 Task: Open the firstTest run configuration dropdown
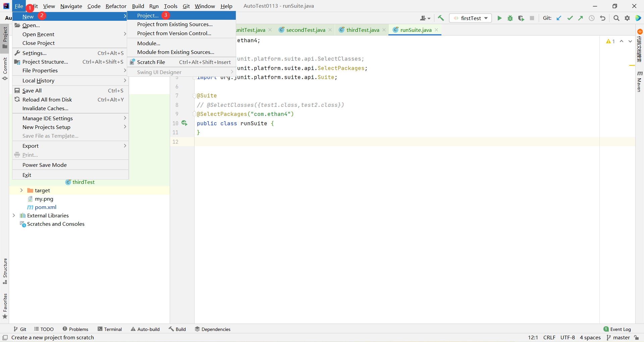tap(470, 18)
